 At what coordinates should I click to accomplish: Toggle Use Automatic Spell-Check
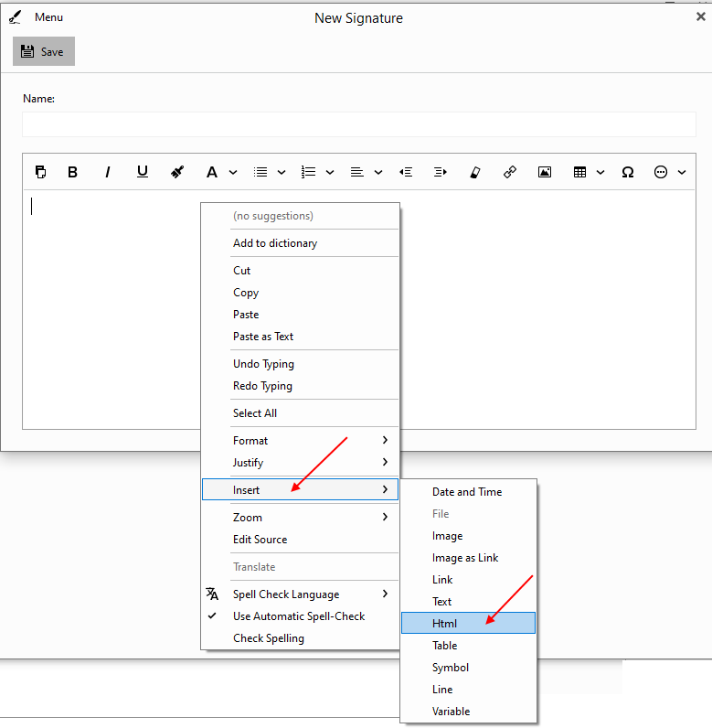click(x=300, y=616)
